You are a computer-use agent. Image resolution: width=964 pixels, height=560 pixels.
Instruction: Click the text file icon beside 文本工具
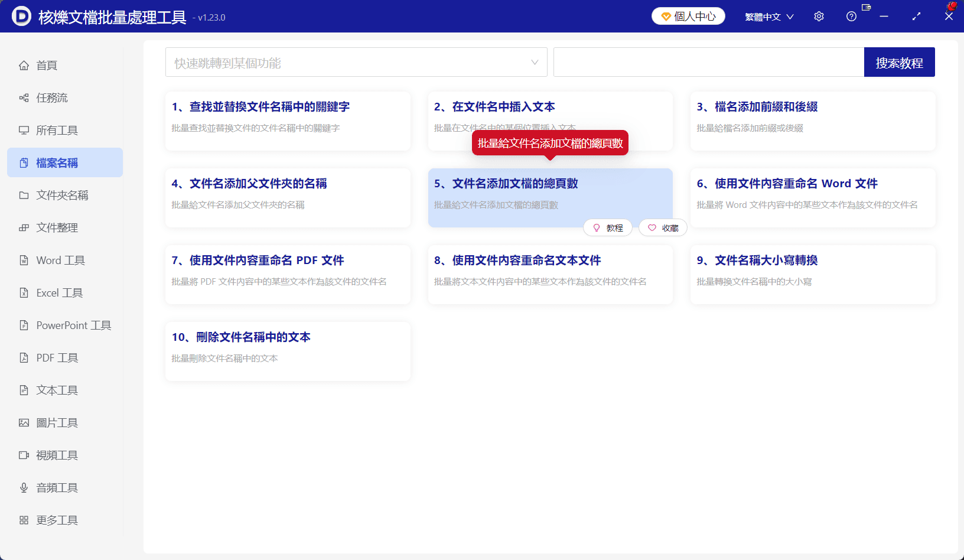point(24,390)
